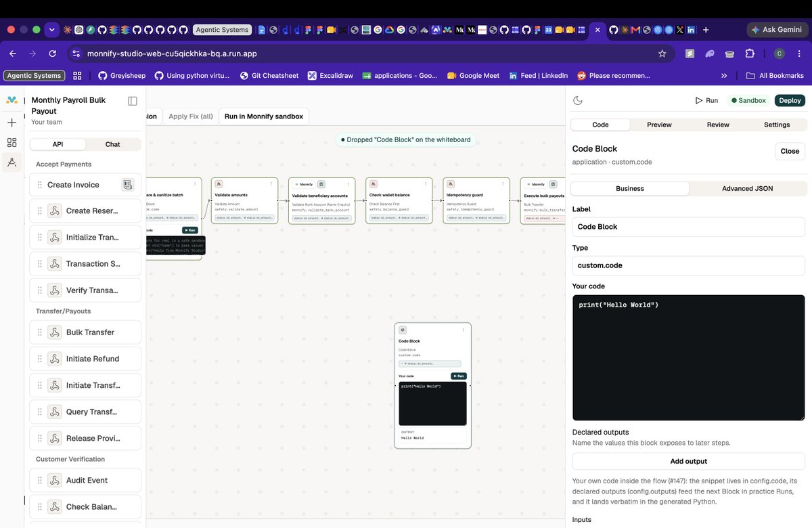Close the Code Block inspector panel
The height and width of the screenshot is (528, 812).
tap(790, 151)
